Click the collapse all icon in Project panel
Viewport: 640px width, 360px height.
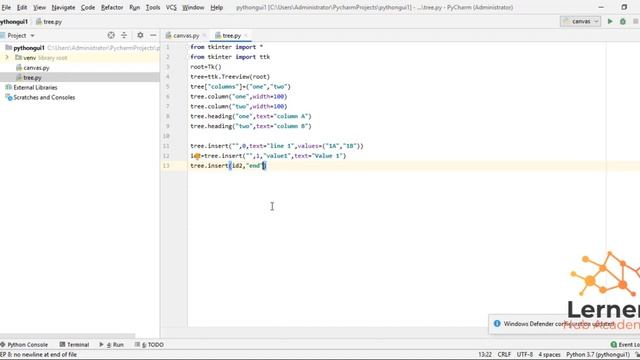(x=124, y=36)
